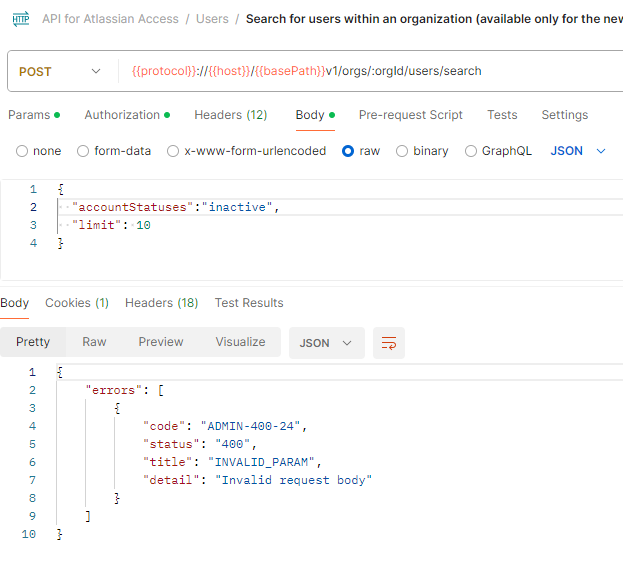Open the response Headers (18) tab

161,303
